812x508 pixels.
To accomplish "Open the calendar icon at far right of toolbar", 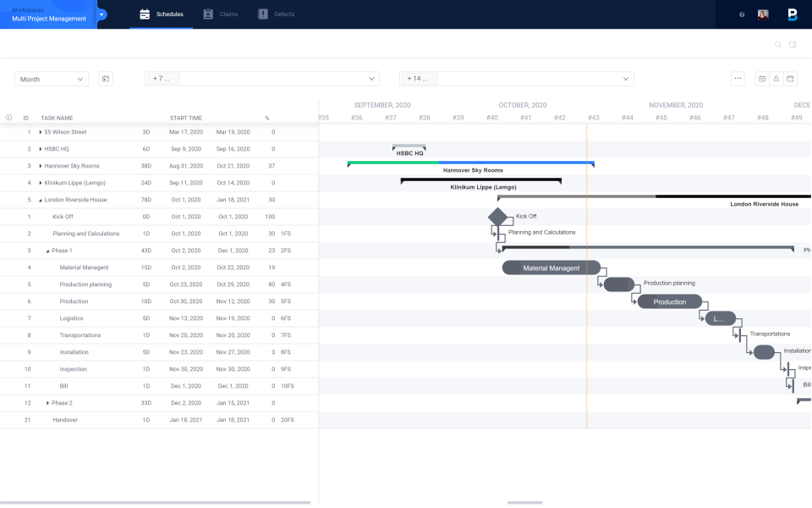I will point(788,78).
